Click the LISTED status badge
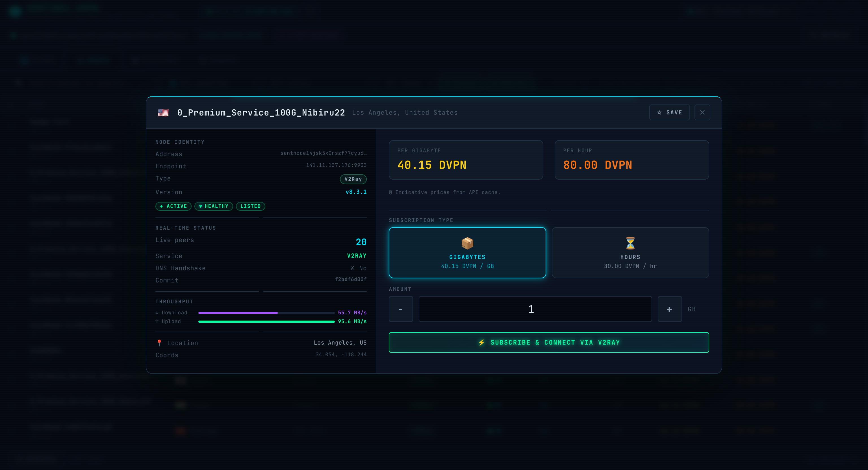 [x=250, y=206]
